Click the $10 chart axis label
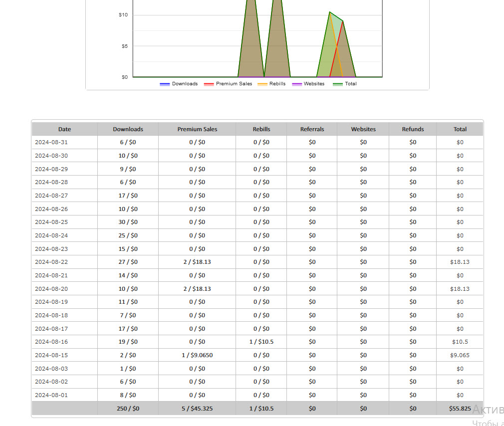 click(123, 15)
